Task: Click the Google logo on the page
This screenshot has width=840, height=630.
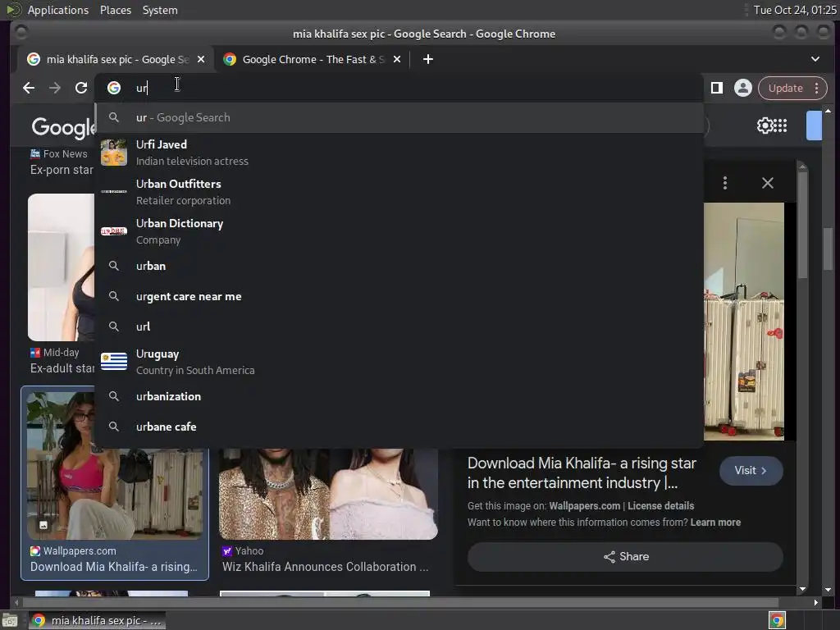Action: click(64, 127)
